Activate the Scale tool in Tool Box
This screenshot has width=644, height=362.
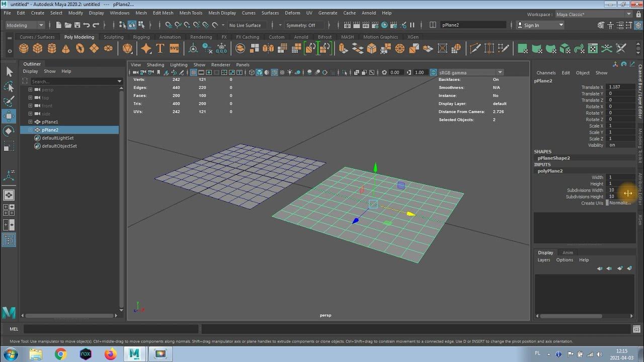point(9,146)
